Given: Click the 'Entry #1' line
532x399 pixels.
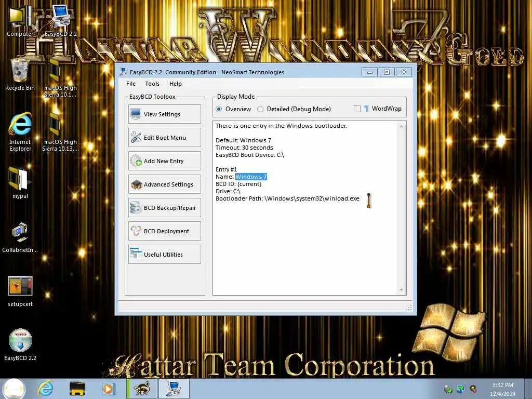Looking at the screenshot, I should pos(226,169).
